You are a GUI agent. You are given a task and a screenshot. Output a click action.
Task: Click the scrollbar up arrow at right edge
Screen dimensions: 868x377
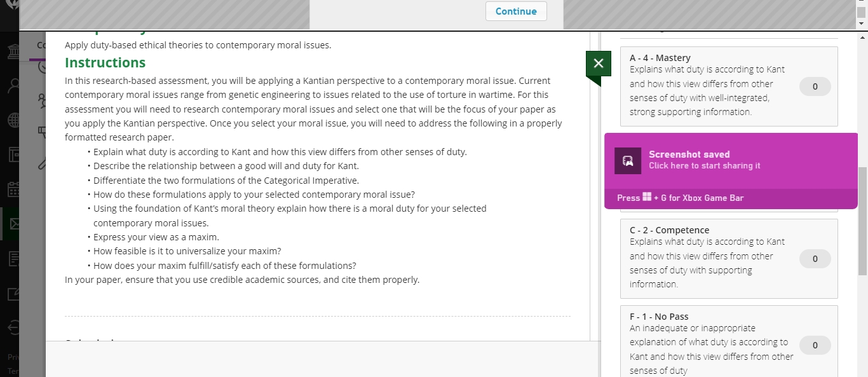[862, 23]
